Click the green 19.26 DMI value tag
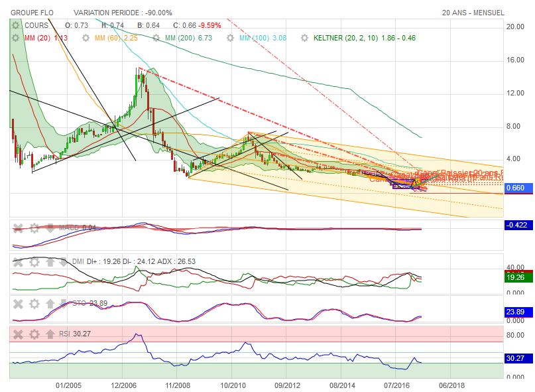This screenshot has height=392, width=535. 518,277
